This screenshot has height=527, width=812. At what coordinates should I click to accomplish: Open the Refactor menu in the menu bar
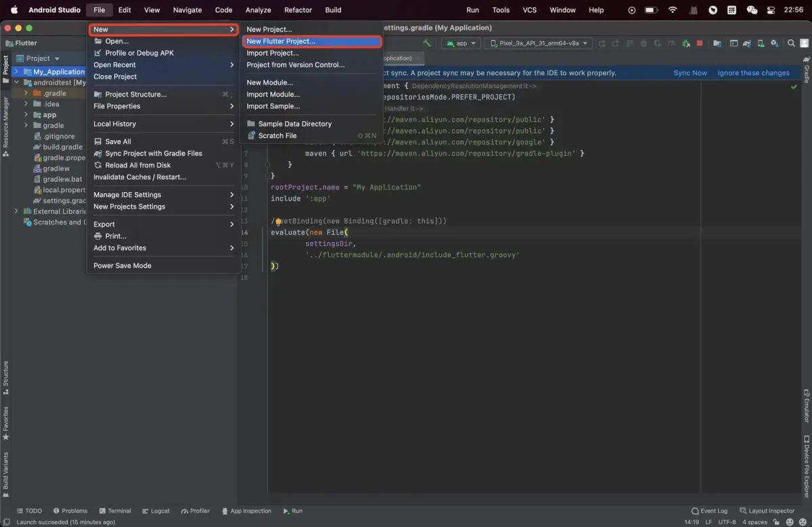click(298, 10)
